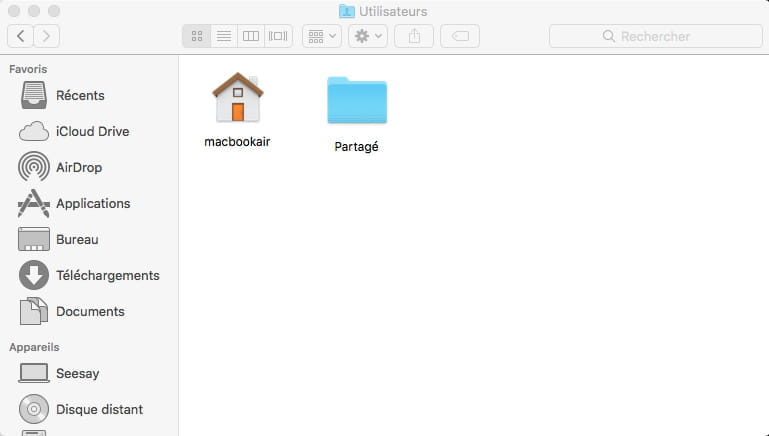Select the macbookair home folder
This screenshot has height=436, width=769.
click(x=238, y=97)
